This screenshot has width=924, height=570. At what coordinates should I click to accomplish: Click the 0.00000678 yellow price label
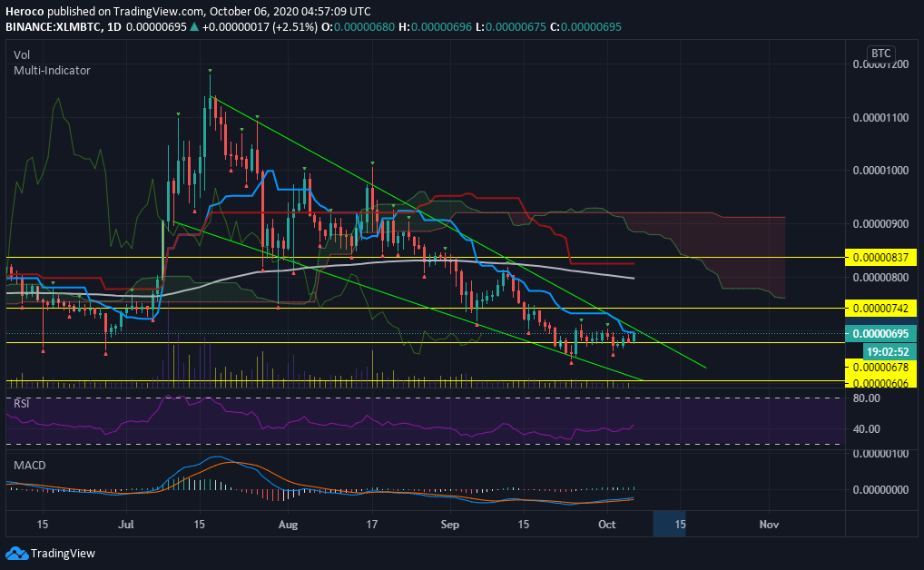(880, 368)
